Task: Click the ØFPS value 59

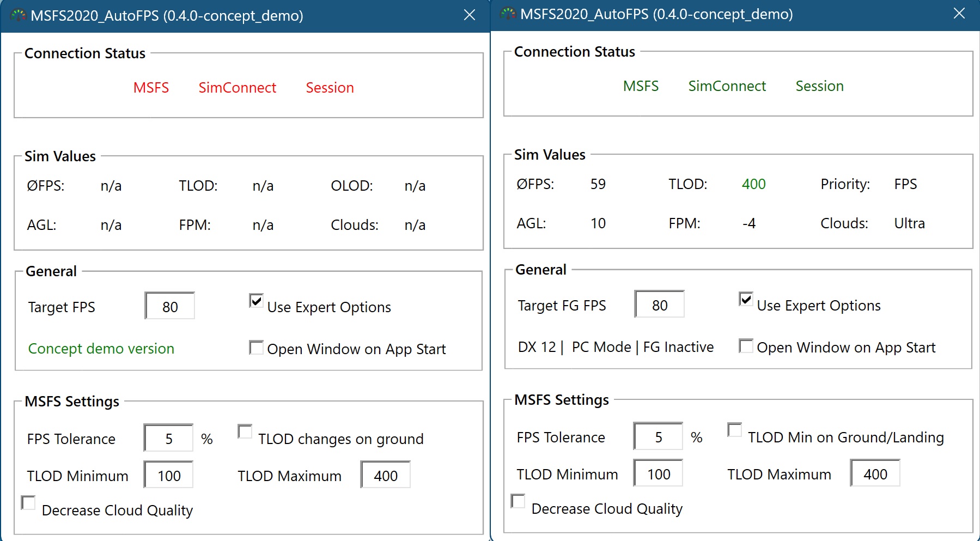Action: coord(598,184)
